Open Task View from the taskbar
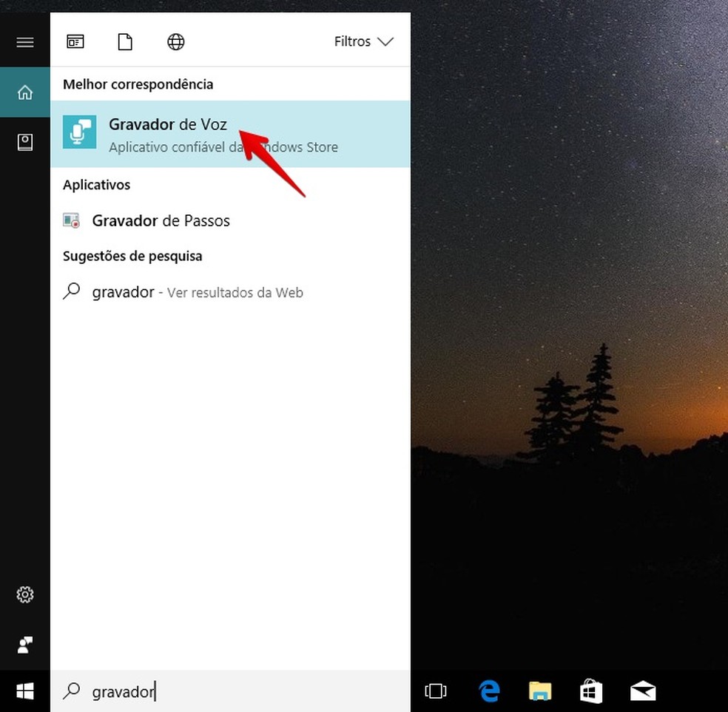 pos(436,691)
